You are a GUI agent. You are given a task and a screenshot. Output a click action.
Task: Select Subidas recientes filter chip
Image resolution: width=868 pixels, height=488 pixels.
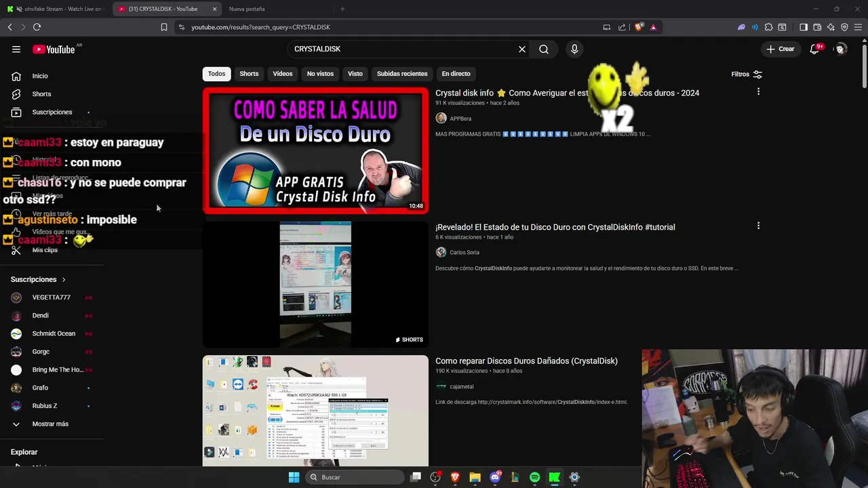[402, 74]
